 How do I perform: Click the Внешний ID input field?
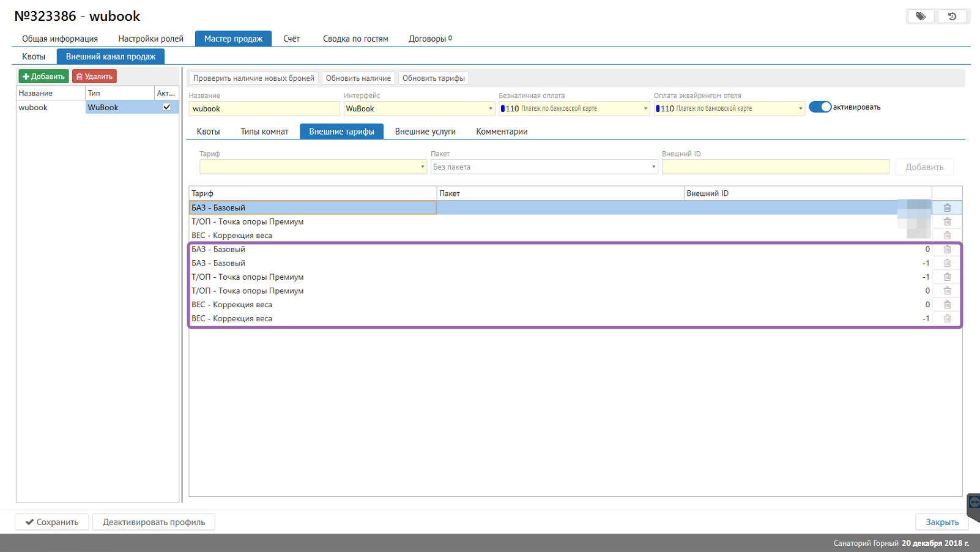[x=775, y=167]
